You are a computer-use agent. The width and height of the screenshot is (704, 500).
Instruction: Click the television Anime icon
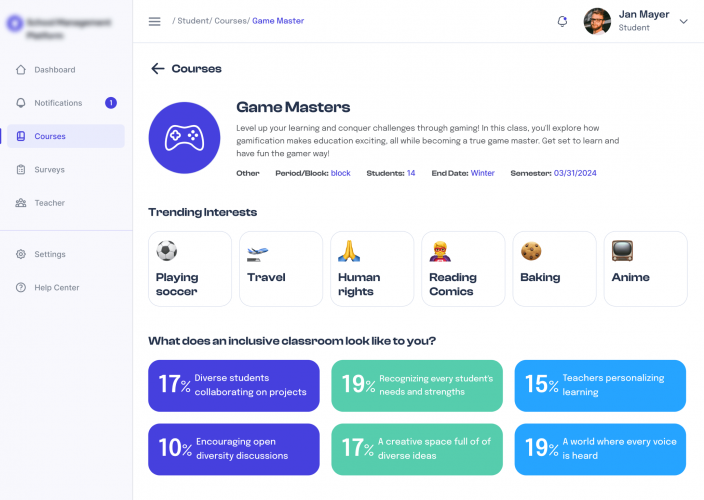point(622,251)
